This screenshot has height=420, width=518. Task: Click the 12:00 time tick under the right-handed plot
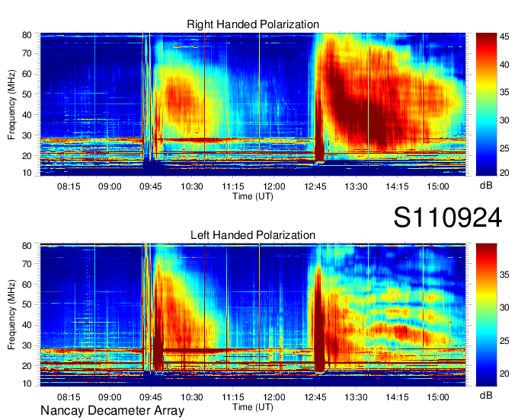pyautogui.click(x=274, y=186)
